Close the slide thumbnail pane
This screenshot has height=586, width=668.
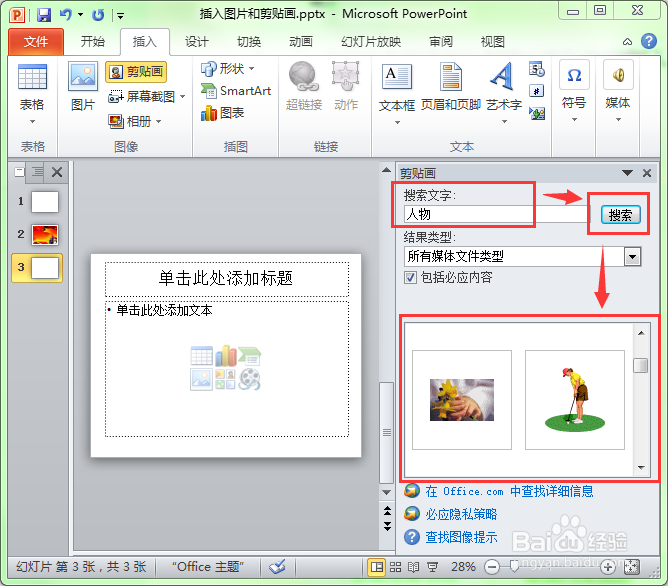tap(57, 172)
